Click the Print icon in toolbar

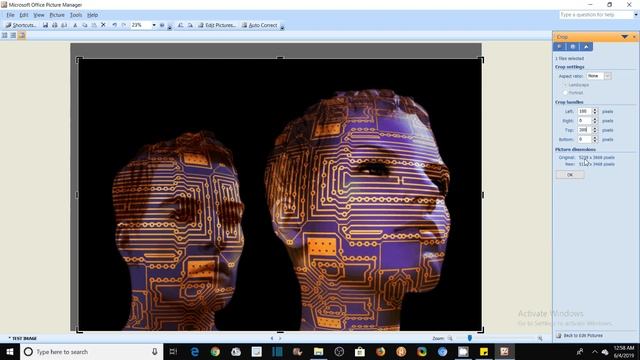tap(54, 25)
